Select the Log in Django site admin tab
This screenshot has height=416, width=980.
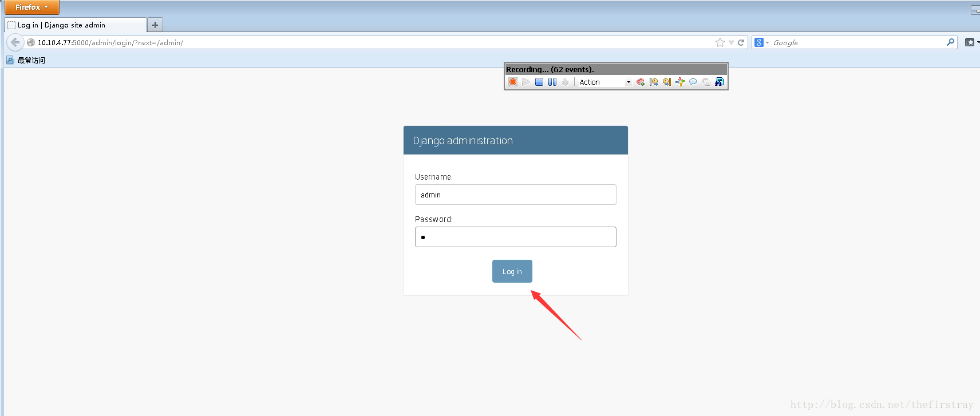pyautogui.click(x=76, y=25)
